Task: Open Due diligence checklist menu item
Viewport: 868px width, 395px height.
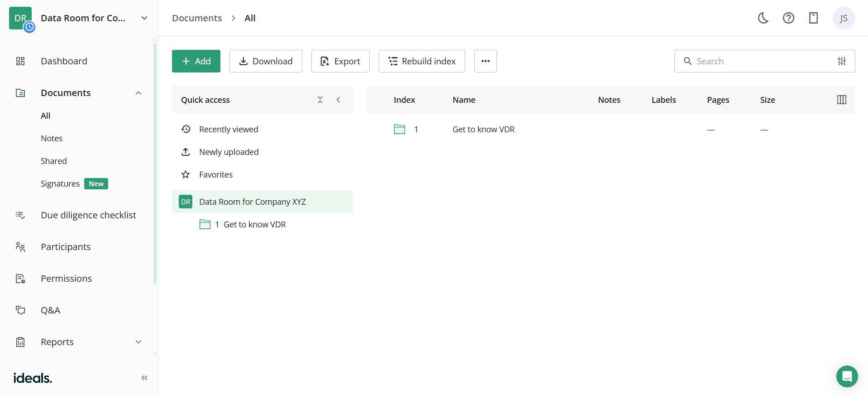Action: [88, 215]
